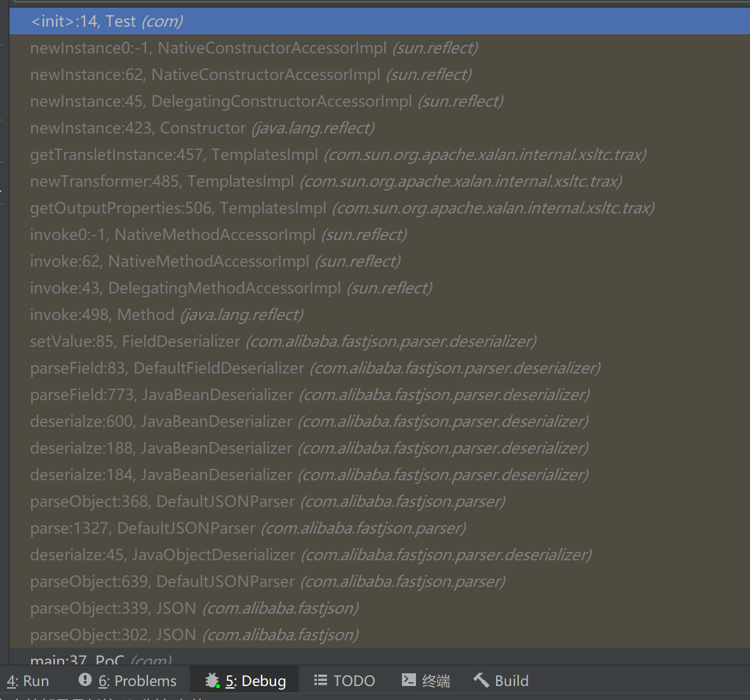Select parseObject:368 DefaultJSONParser frame
Screen dimensions: 750x700
coord(380,502)
